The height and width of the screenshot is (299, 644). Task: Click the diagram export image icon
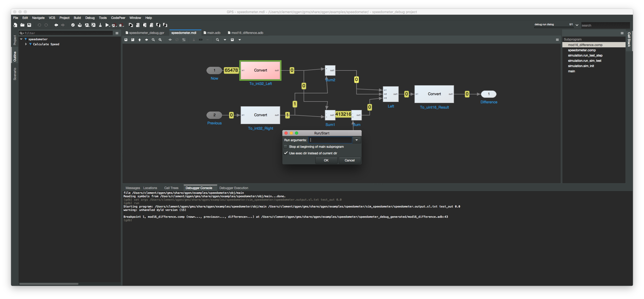133,40
